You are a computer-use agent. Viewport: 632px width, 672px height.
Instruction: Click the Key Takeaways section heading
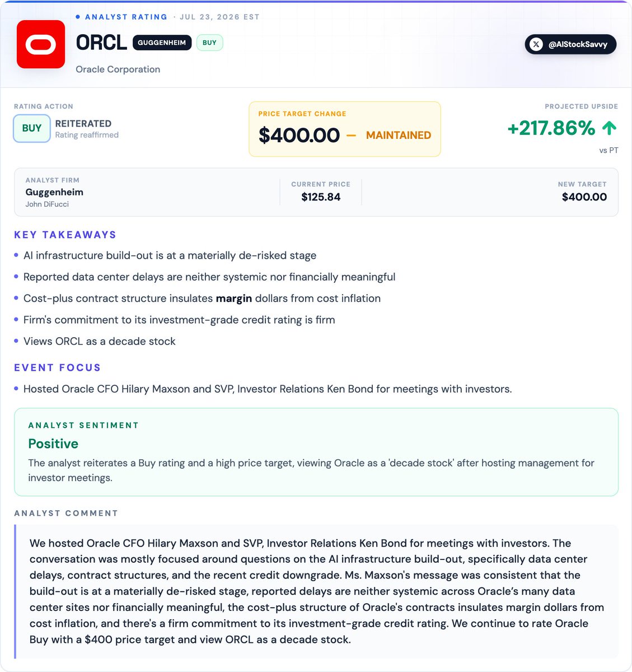(x=65, y=235)
